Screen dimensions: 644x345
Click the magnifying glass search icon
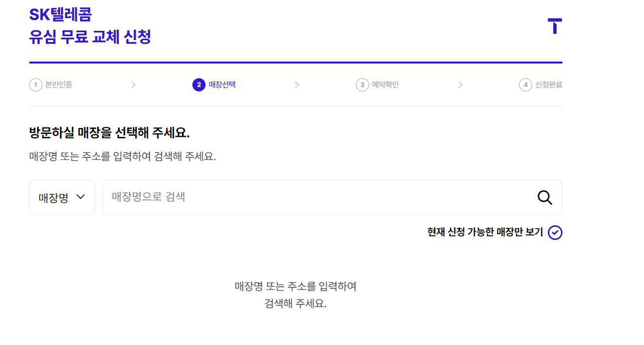[x=545, y=197]
